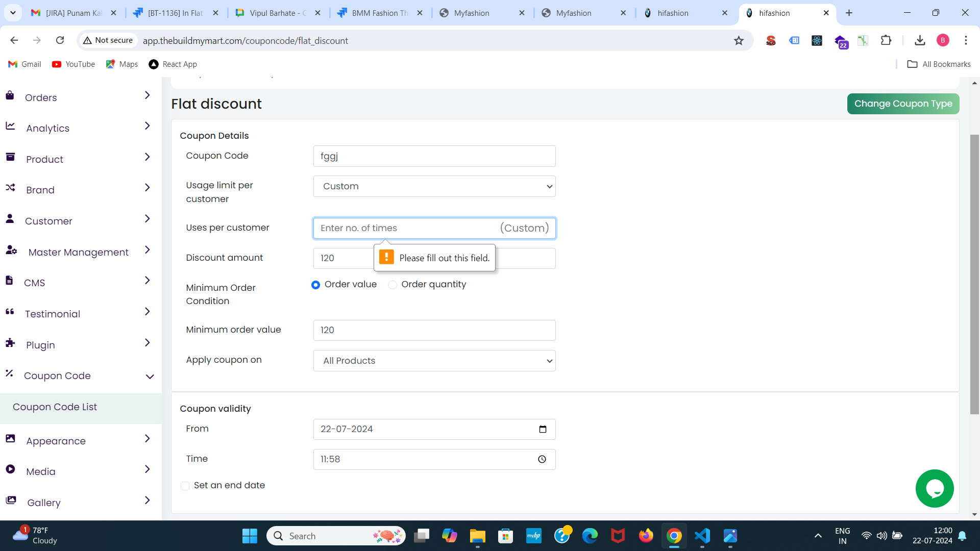Open the Maps bookmark
Image resolution: width=980 pixels, height=551 pixels.
click(x=122, y=64)
